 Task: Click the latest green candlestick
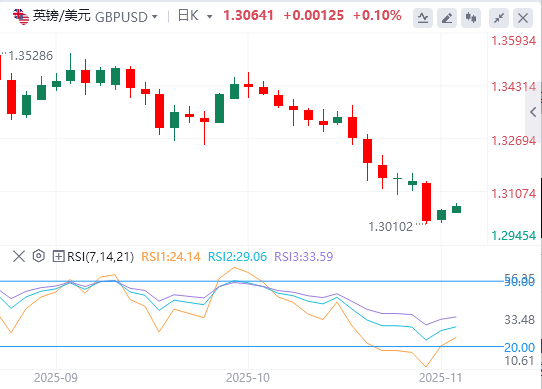(x=456, y=209)
